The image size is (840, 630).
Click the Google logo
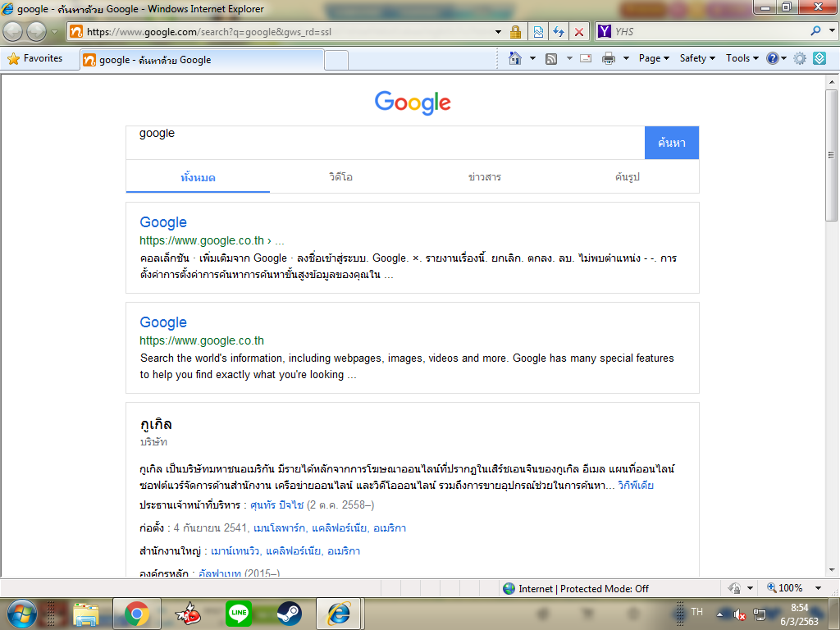point(413,103)
